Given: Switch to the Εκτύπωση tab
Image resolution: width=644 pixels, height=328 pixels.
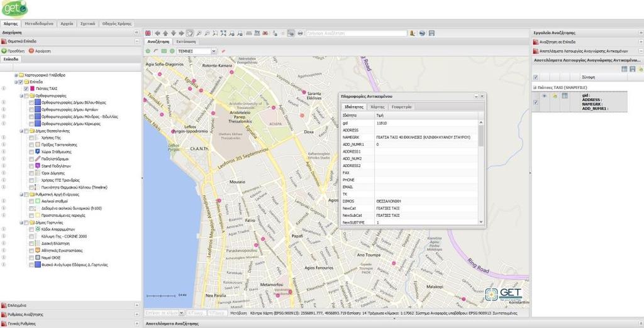Looking at the screenshot, I should (x=186, y=42).
